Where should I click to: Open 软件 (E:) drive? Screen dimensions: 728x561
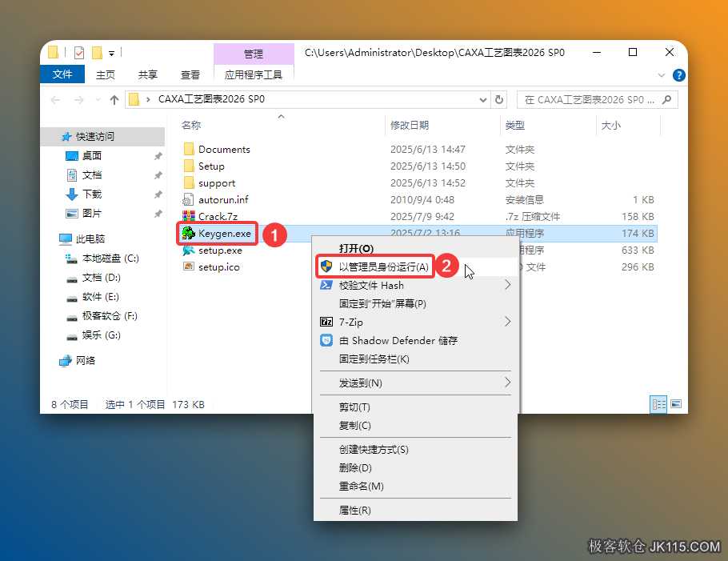coord(100,297)
